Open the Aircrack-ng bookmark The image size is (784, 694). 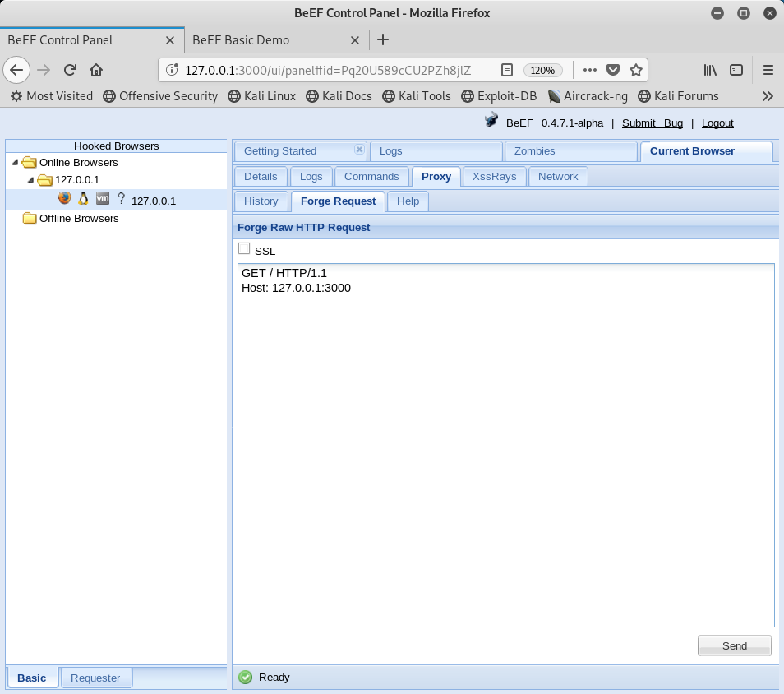coord(588,96)
